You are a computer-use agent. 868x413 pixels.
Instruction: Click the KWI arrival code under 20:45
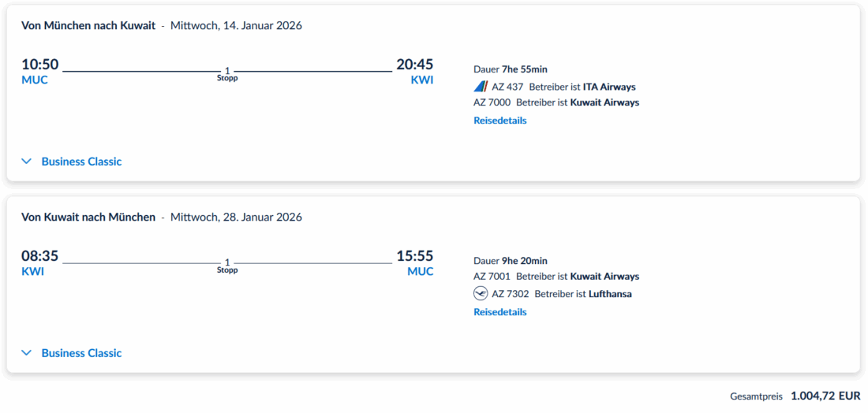coord(421,80)
